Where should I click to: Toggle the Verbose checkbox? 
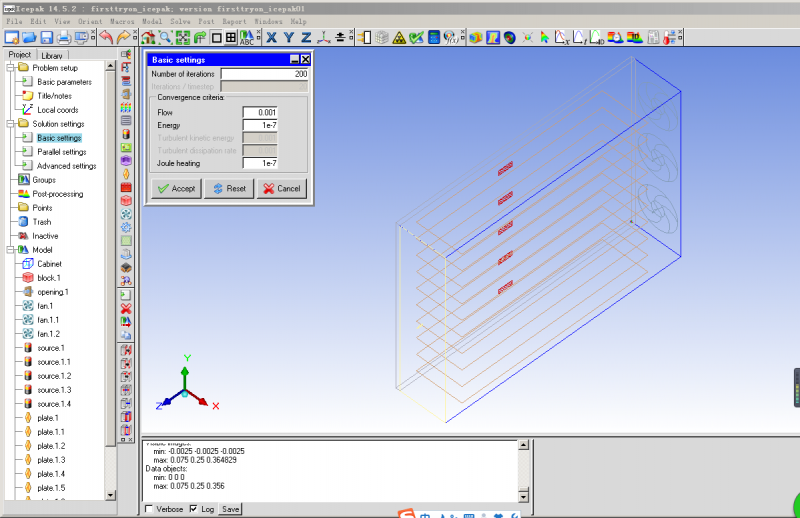click(x=149, y=509)
